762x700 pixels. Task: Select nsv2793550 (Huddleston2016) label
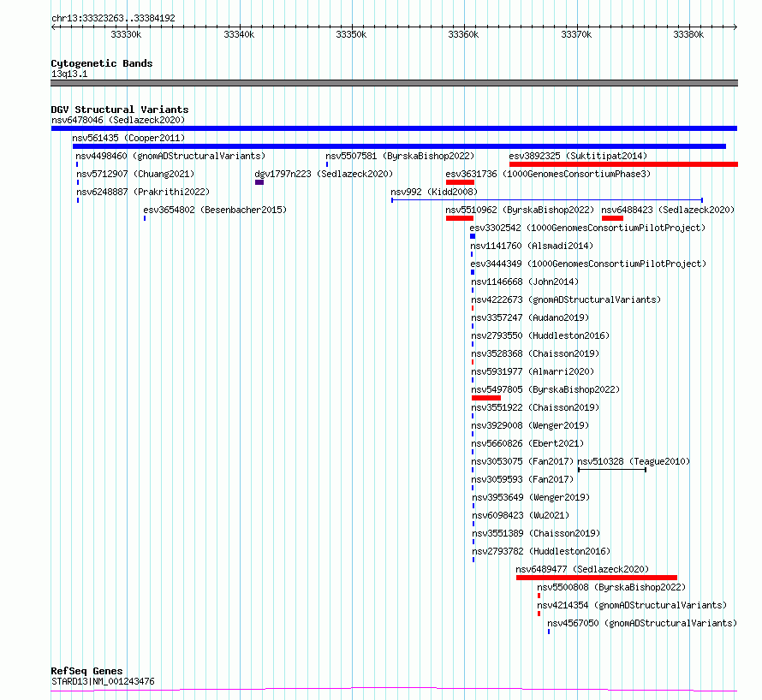pos(541,335)
